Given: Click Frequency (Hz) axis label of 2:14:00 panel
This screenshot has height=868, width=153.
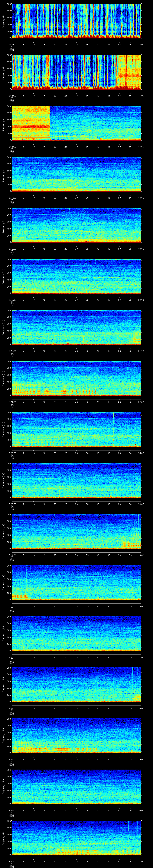Looking at the screenshot, I should [3, 21].
